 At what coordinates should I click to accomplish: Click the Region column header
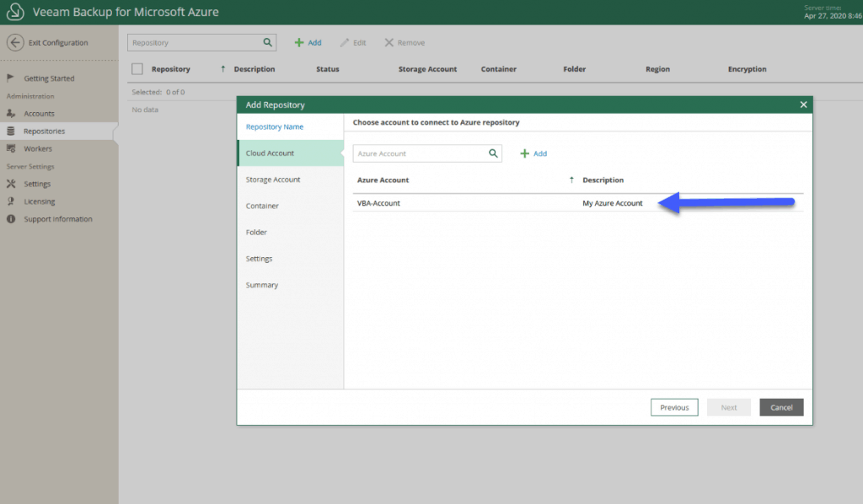pos(657,69)
